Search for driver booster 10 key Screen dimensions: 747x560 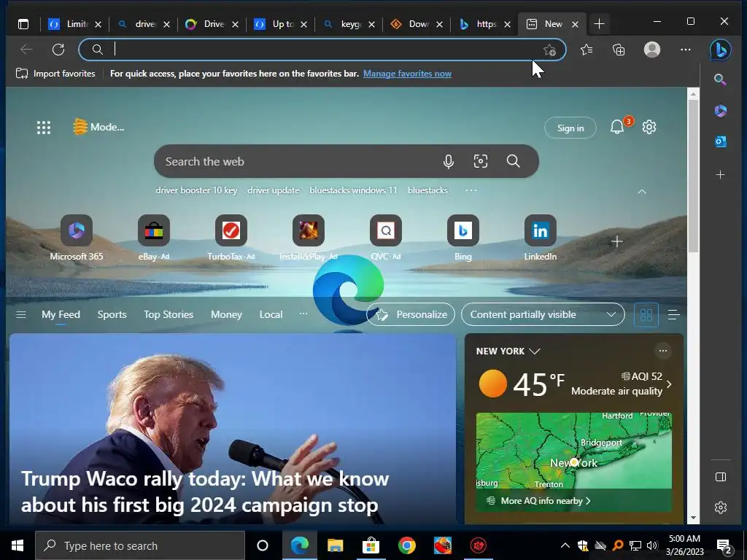196,190
